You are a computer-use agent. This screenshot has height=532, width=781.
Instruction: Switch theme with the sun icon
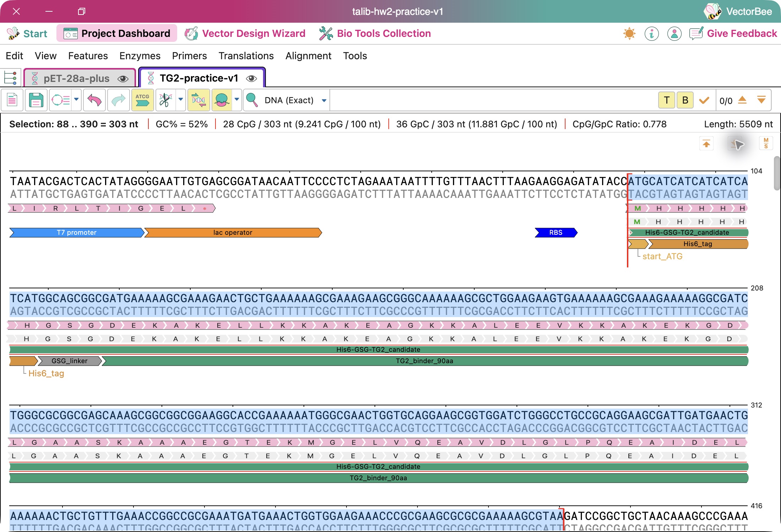629,34
